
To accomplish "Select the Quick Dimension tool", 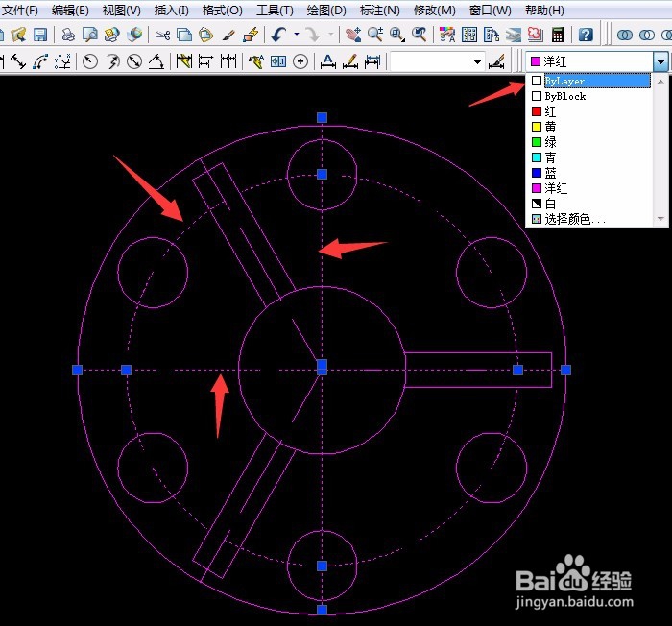I will click(184, 62).
